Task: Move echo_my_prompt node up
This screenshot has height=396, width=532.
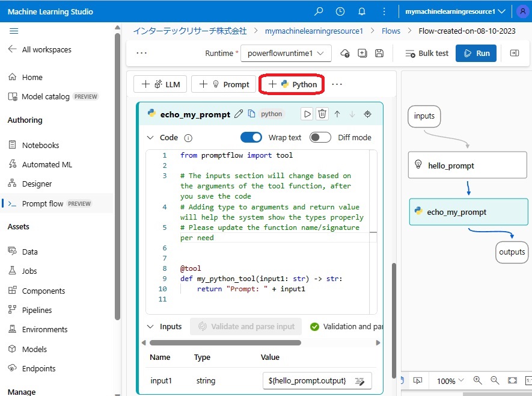Action: (x=337, y=114)
